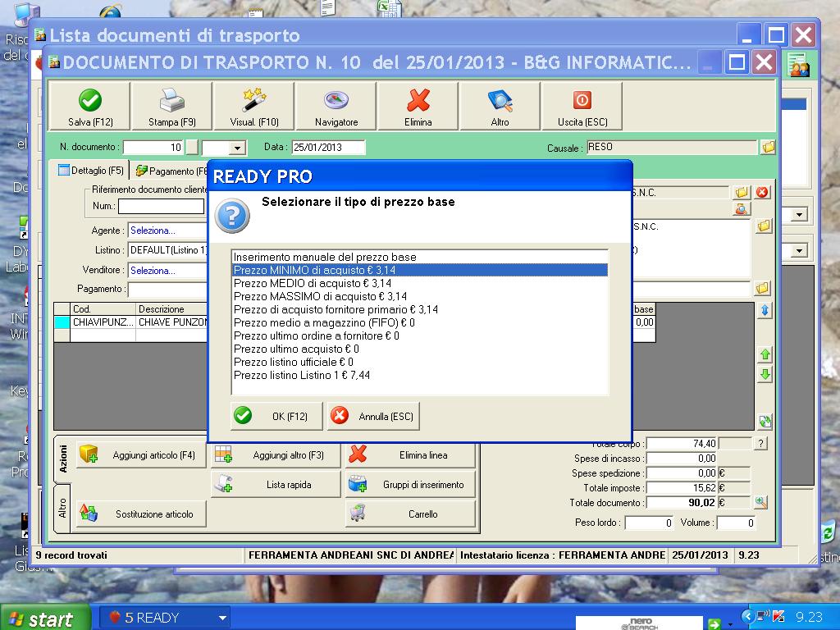
Task: Open folder icon beside customer S.N.C. field
Action: [742, 192]
